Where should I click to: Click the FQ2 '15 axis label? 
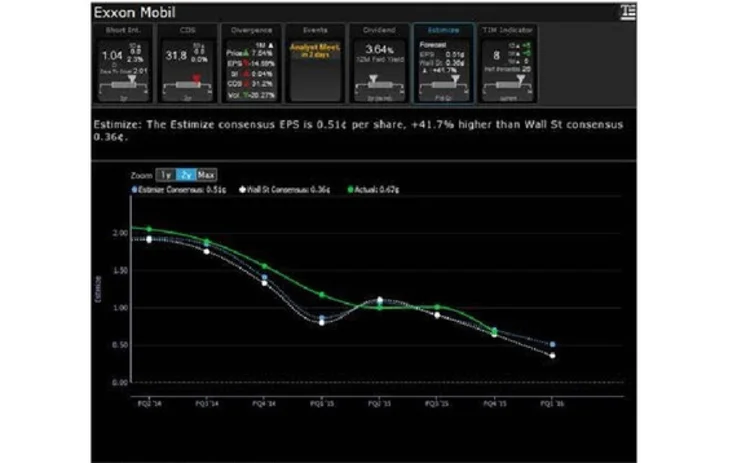click(379, 404)
